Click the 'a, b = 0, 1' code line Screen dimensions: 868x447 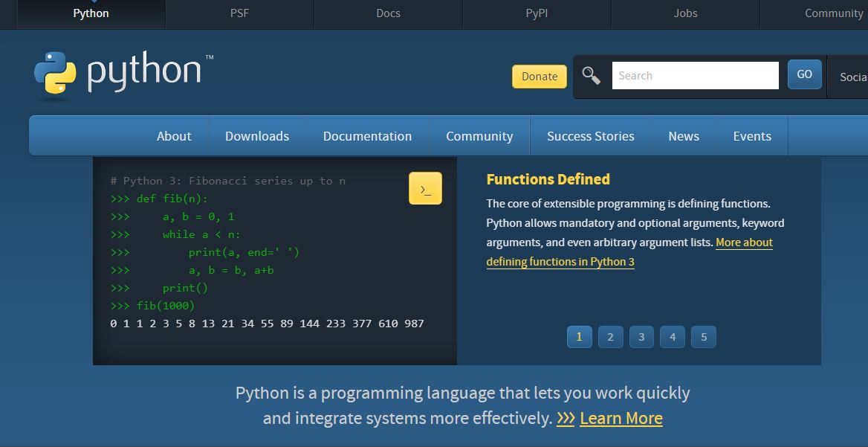point(172,216)
